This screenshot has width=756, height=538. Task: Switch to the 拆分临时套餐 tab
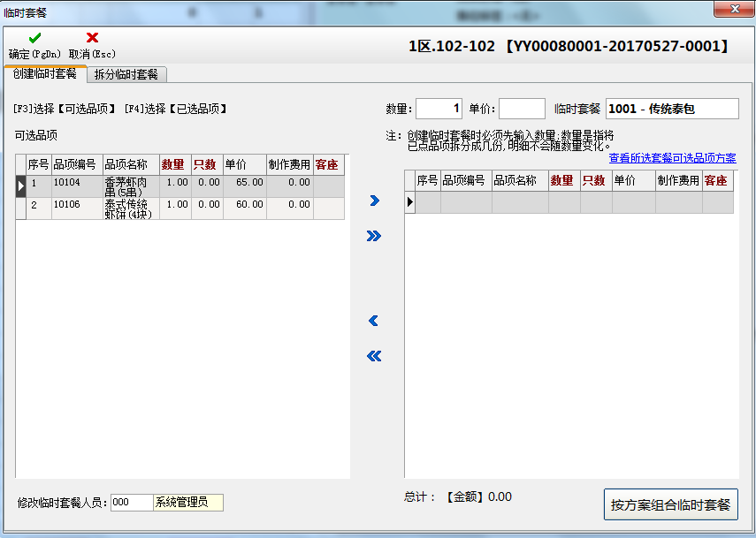pos(125,74)
